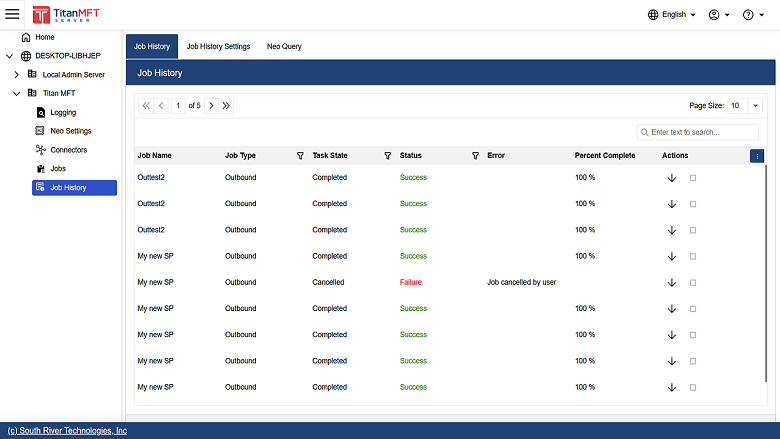Image resolution: width=780 pixels, height=439 pixels.
Task: Click download arrow for first Outtest2 job
Action: (x=671, y=178)
